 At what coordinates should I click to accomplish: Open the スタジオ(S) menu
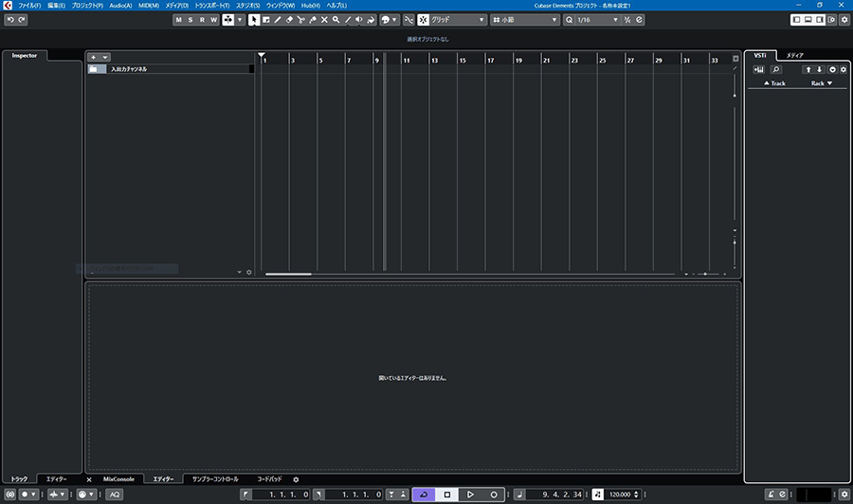point(247,6)
